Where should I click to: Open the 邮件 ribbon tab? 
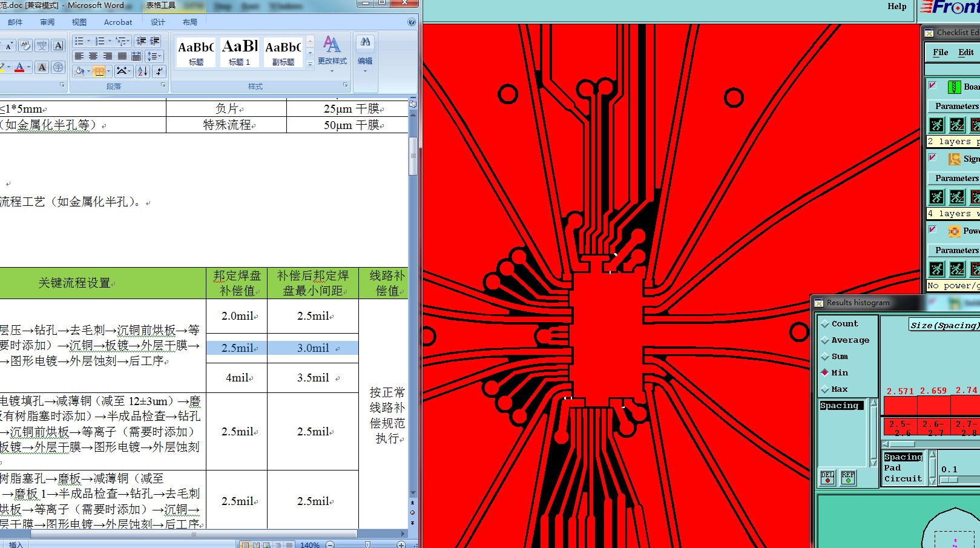click(15, 22)
